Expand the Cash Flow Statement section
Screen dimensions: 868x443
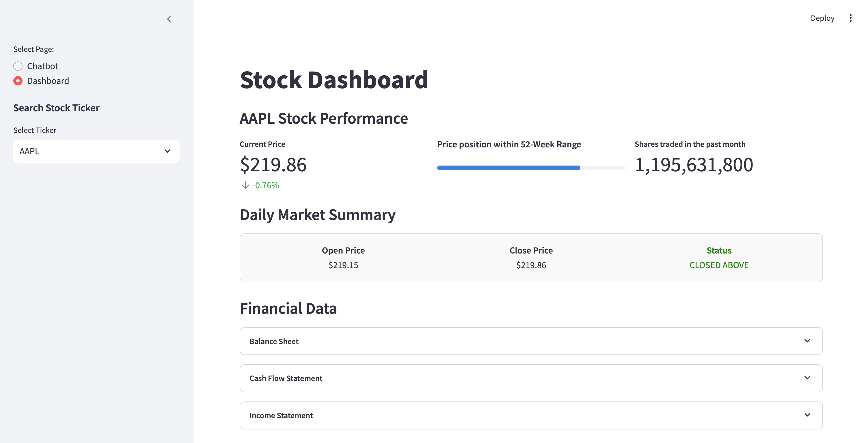coord(505,378)
